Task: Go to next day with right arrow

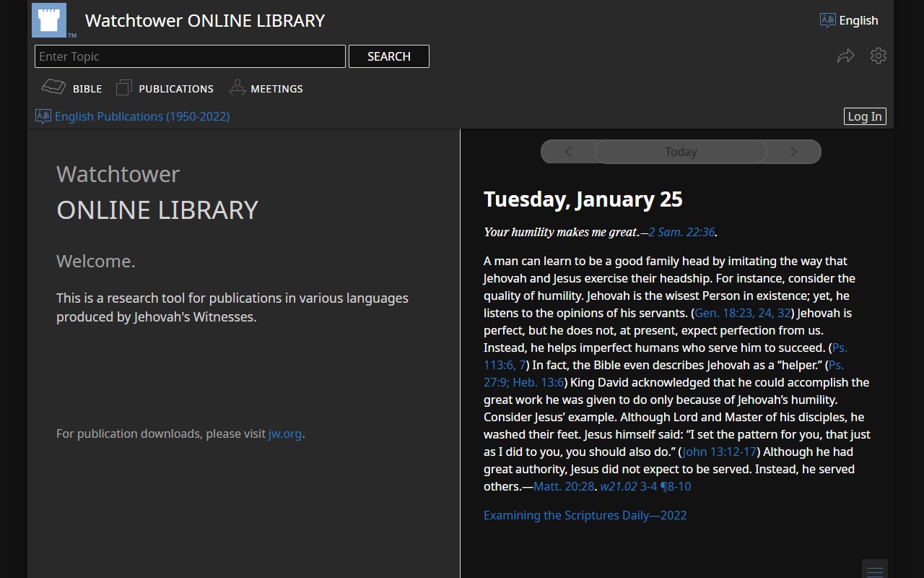Action: coord(793,152)
